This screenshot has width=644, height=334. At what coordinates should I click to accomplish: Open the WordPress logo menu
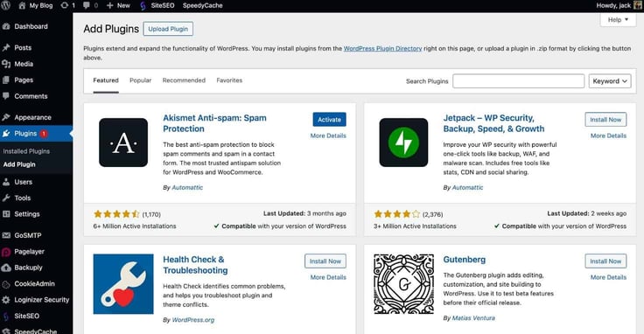click(x=6, y=5)
